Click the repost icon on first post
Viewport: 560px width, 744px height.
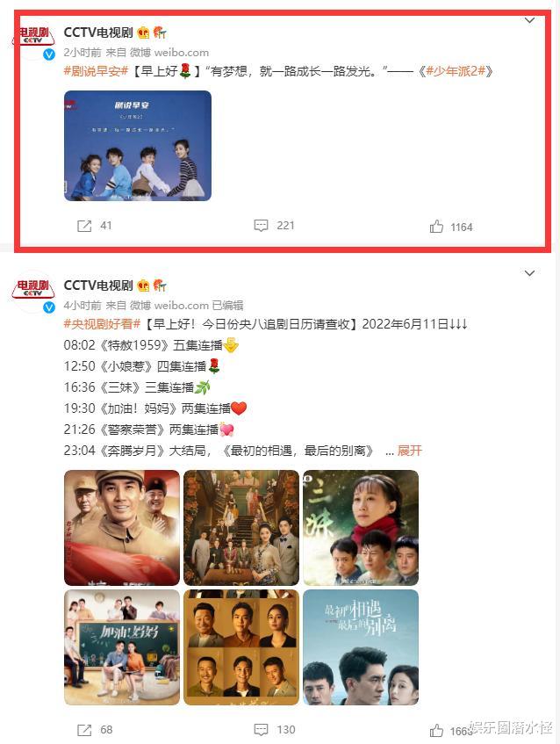pos(84,226)
